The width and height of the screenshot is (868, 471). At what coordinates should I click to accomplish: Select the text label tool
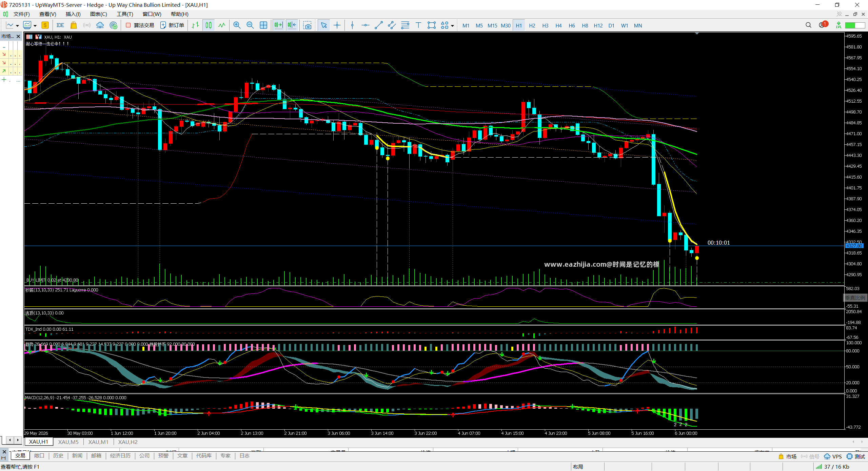point(418,25)
